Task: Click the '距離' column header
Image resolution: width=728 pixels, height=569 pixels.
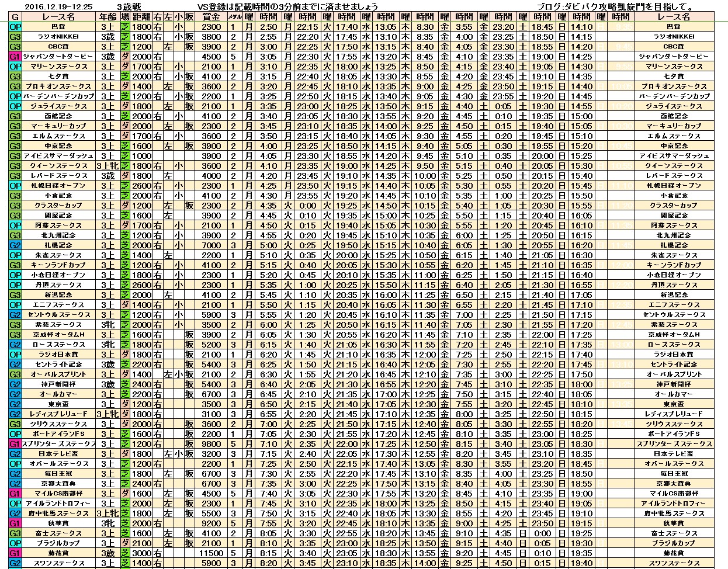Action: (x=141, y=17)
